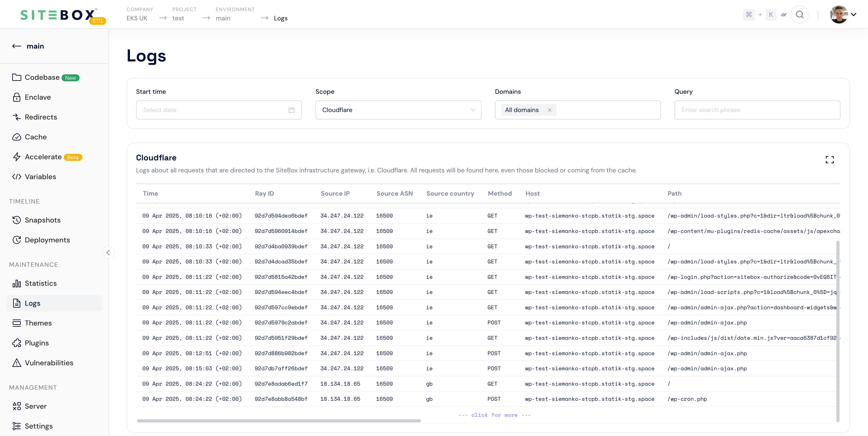
Task: Focus the Query search phrase field
Action: [757, 110]
